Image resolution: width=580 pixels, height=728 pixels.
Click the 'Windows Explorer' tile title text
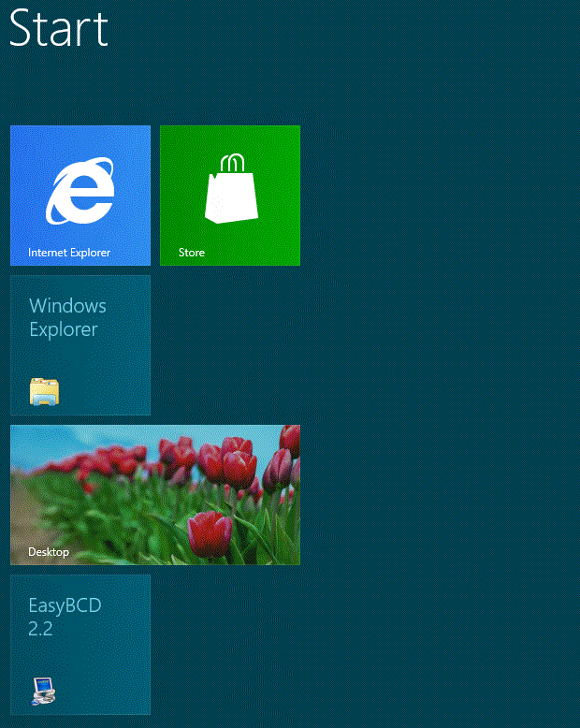(x=67, y=317)
